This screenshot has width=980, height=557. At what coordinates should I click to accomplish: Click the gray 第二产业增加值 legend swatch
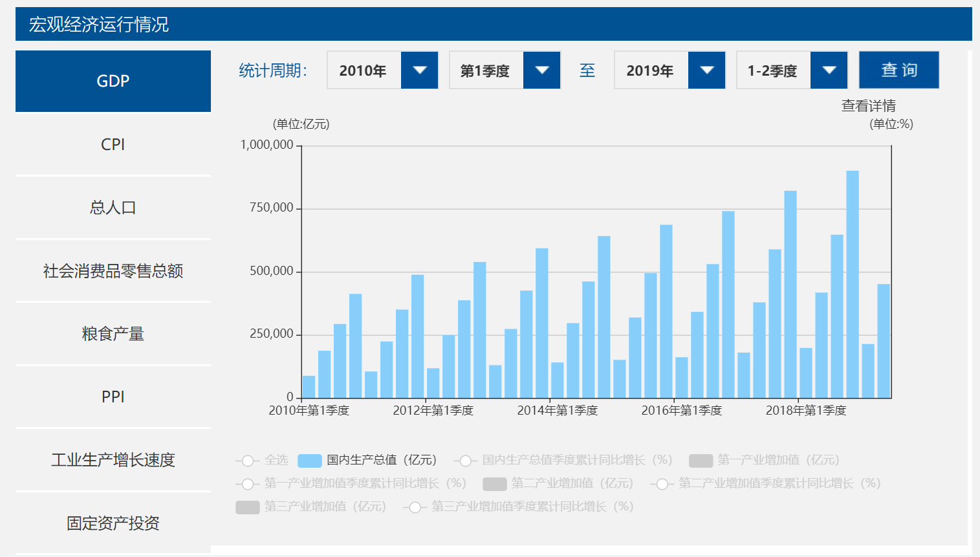[x=495, y=484]
